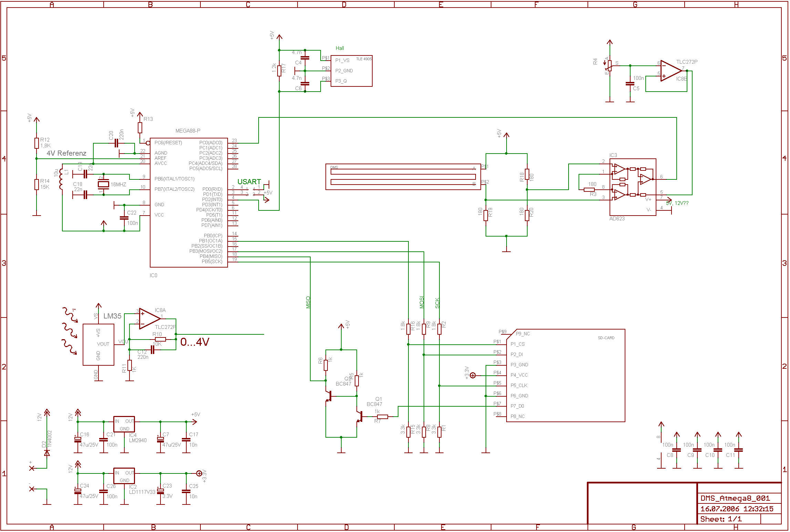
Task: Select resistor R7 near Q1 transistor
Action: (x=382, y=417)
